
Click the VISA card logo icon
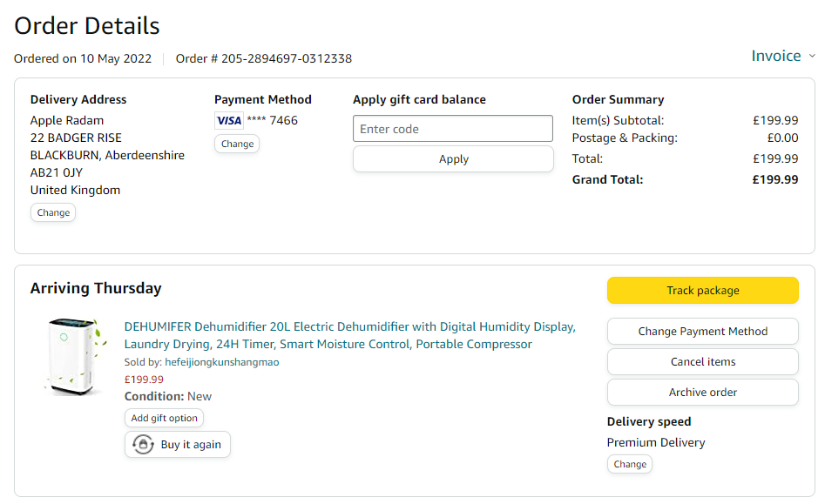tap(229, 121)
